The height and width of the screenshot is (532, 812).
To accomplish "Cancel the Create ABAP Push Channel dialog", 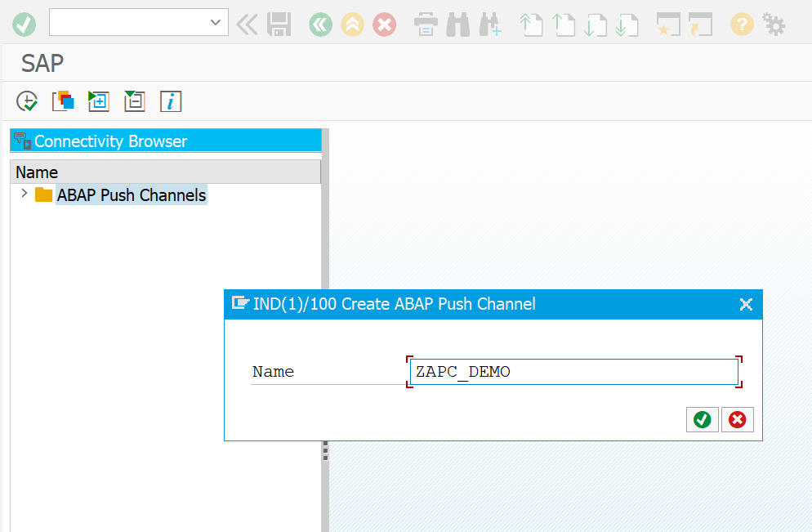I will pos(737,419).
